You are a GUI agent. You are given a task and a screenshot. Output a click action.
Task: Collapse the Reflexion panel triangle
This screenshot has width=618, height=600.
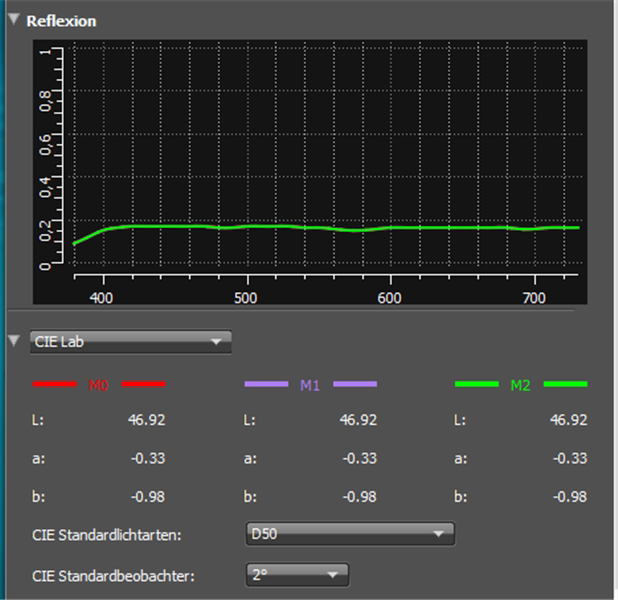14,20
